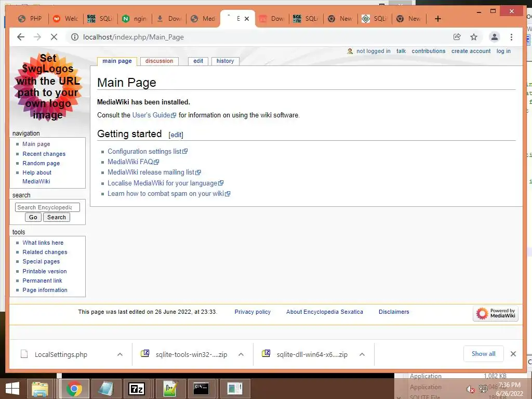This screenshot has width=532, height=399.
Task: Click the Disclaimers footer link
Action: 394,312
